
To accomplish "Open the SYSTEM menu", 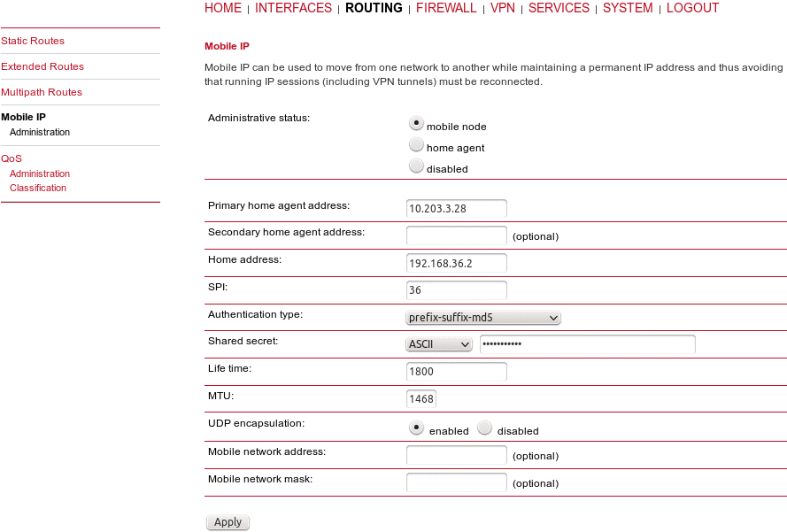I will [628, 8].
